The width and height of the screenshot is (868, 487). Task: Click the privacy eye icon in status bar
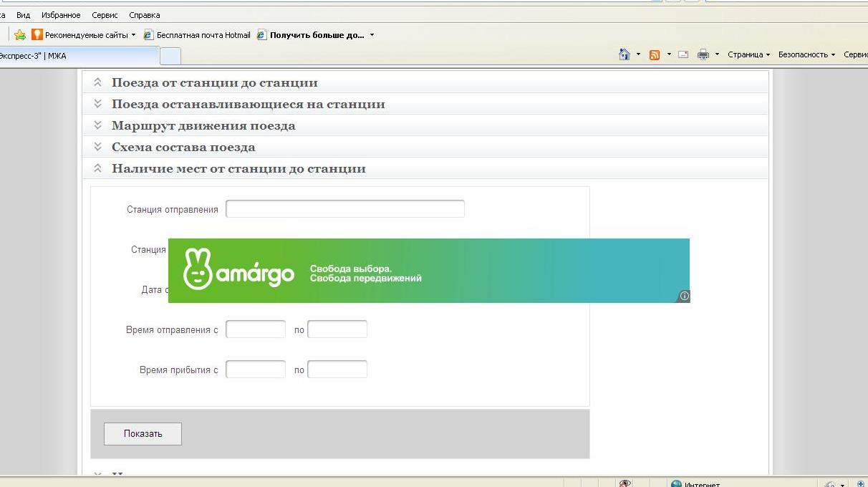pyautogui.click(x=625, y=484)
